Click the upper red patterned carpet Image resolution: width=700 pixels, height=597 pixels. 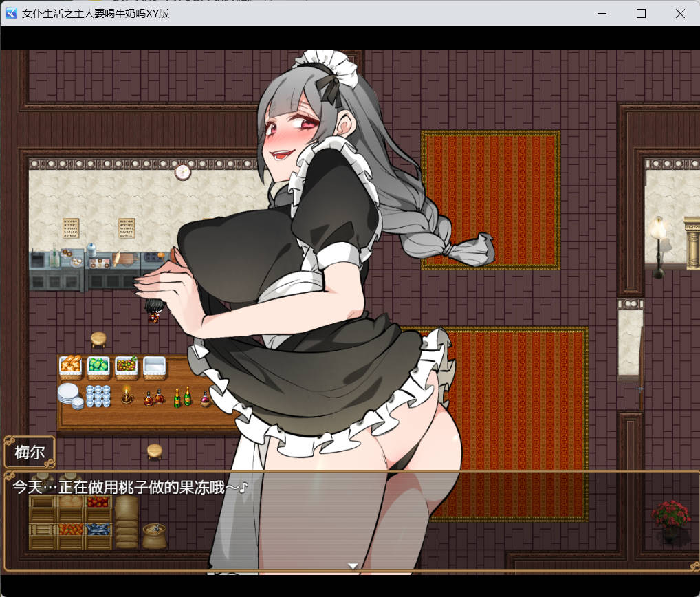[490, 199]
